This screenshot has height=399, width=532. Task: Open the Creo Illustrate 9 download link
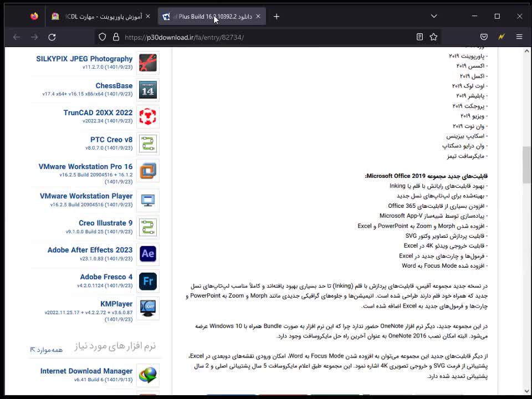105,223
